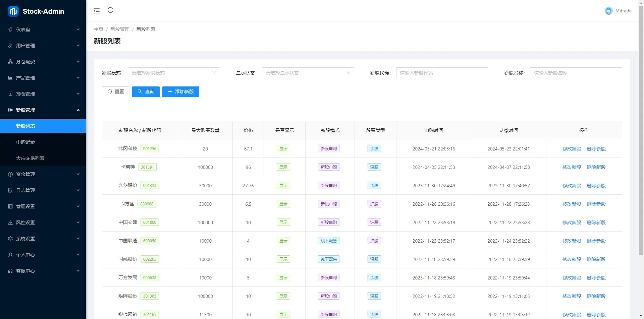The height and width of the screenshot is (319, 644).
Task: Toggle 显示 status for 万方发展
Action: (x=283, y=277)
